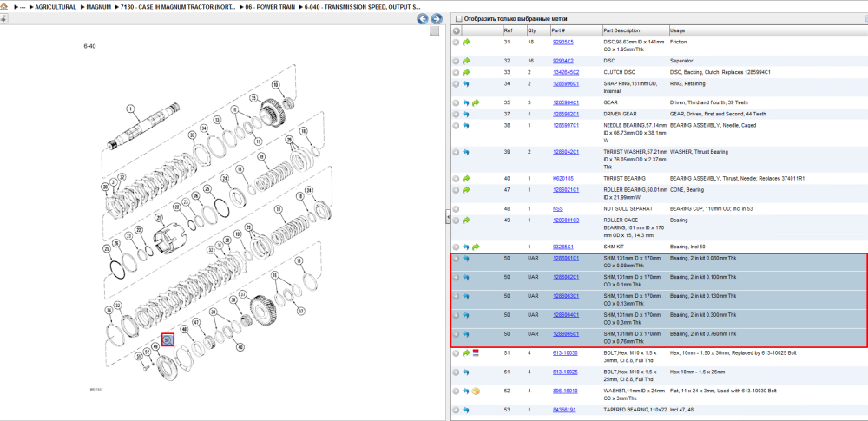Open part number 1286964C1 link

(x=566, y=314)
